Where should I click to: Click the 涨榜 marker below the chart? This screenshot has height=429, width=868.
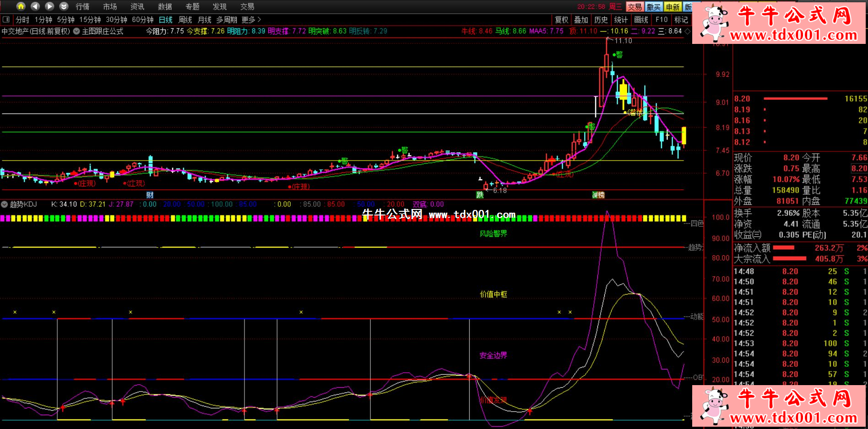coord(598,195)
